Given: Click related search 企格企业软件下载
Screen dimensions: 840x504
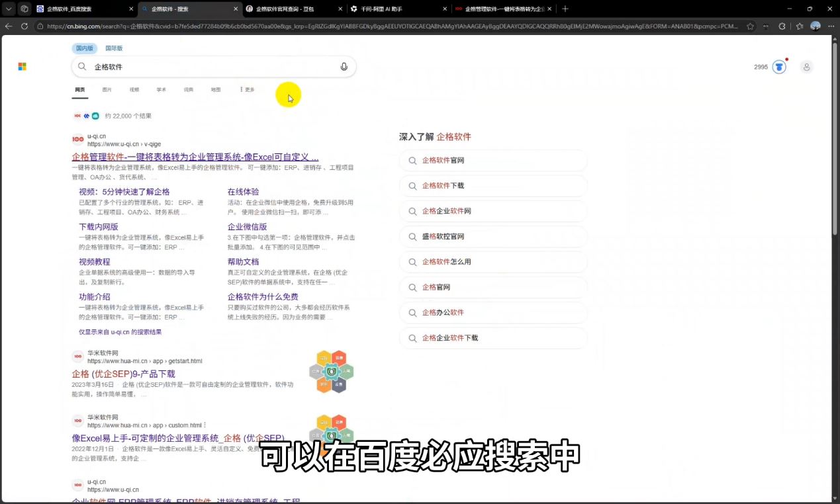Looking at the screenshot, I should [x=493, y=338].
